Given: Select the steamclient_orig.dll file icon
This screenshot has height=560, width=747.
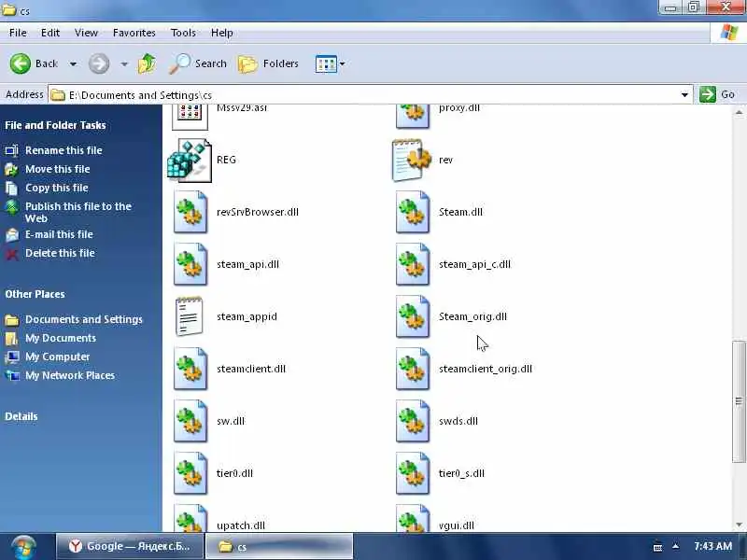Looking at the screenshot, I should pyautogui.click(x=413, y=369).
